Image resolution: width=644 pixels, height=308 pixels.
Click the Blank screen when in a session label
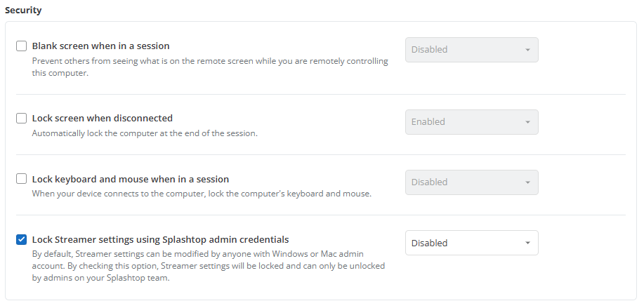pos(100,46)
